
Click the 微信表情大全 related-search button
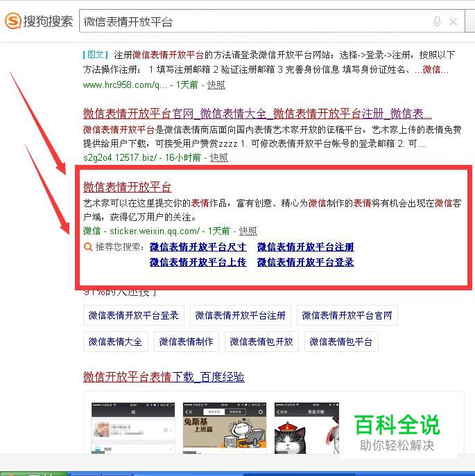[116, 342]
